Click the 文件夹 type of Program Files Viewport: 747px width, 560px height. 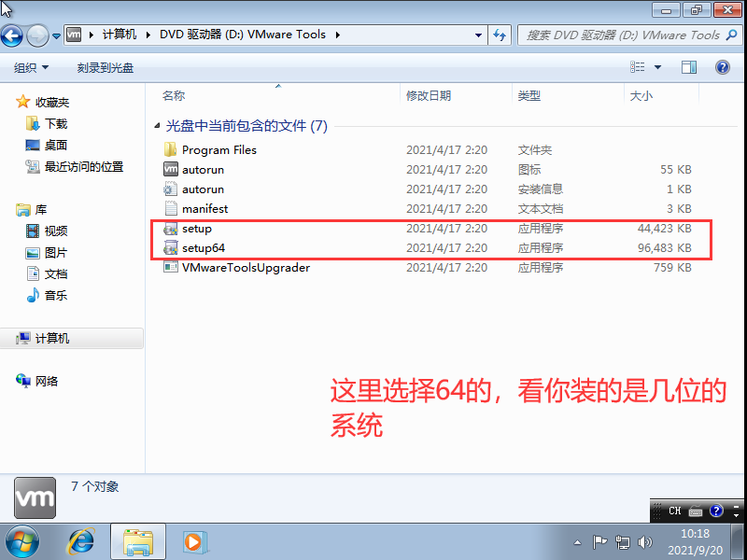(534, 150)
